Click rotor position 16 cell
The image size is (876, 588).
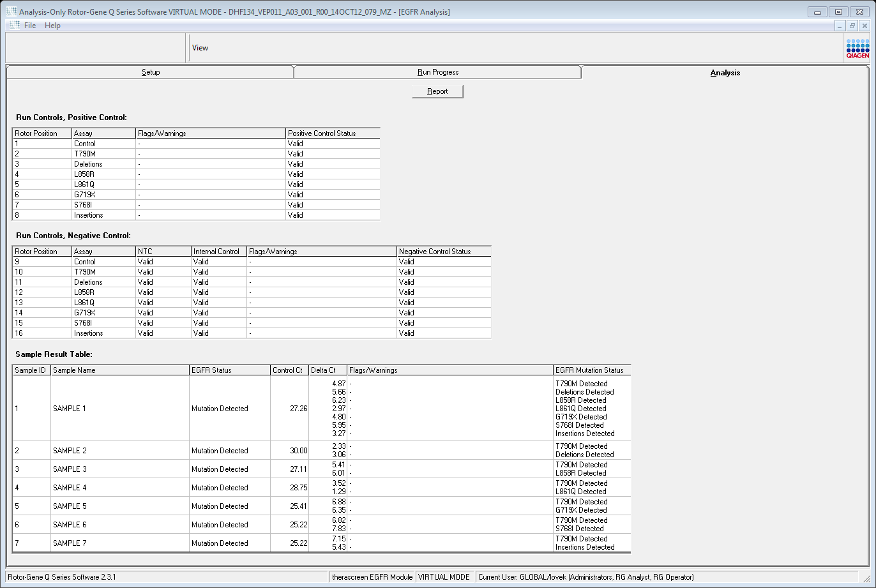pyautogui.click(x=42, y=333)
